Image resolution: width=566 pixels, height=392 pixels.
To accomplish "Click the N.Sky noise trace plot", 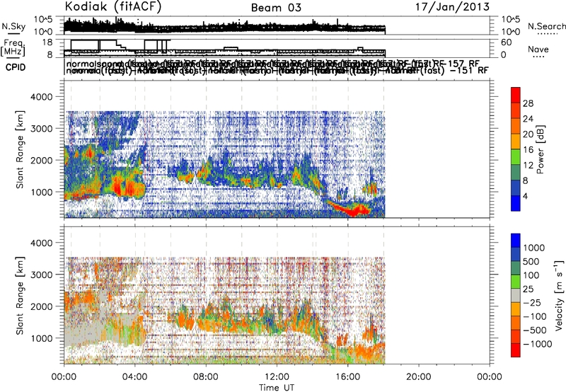I will click(x=224, y=25).
